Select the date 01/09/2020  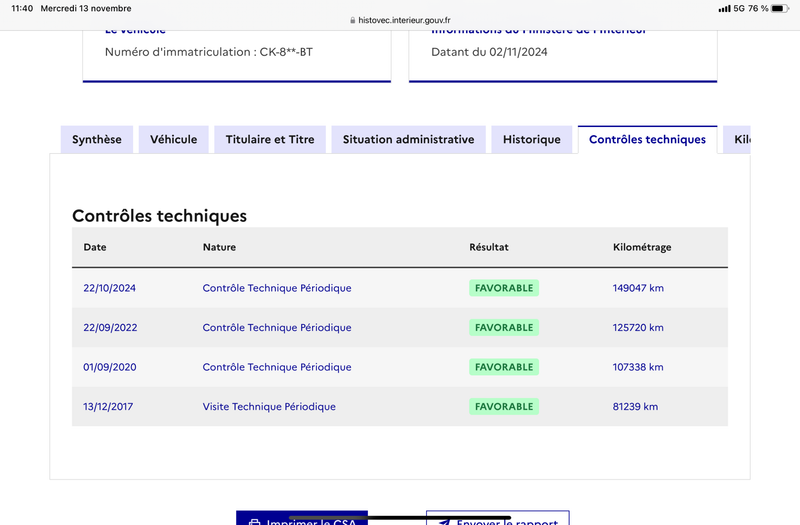[x=110, y=367]
